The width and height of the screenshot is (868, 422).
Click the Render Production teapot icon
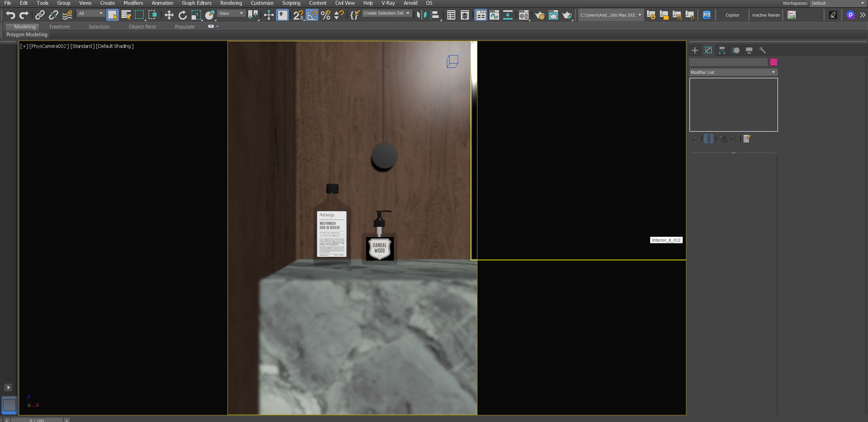pos(567,15)
